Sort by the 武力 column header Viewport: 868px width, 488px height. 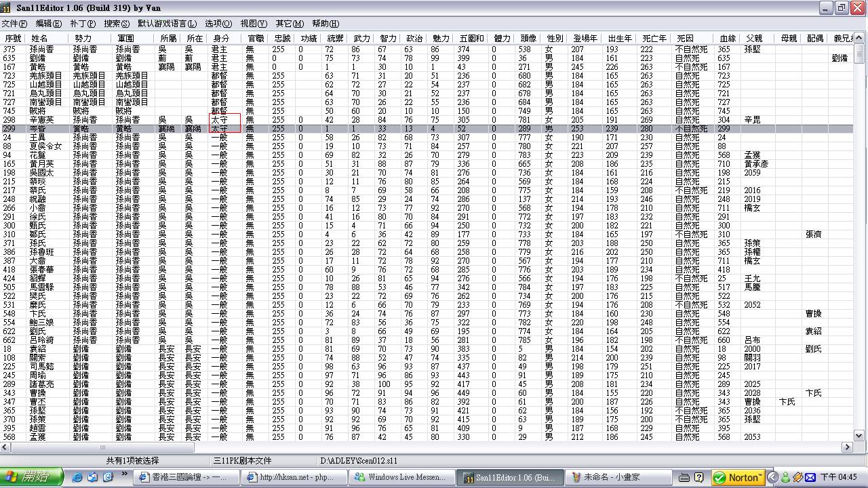361,39
